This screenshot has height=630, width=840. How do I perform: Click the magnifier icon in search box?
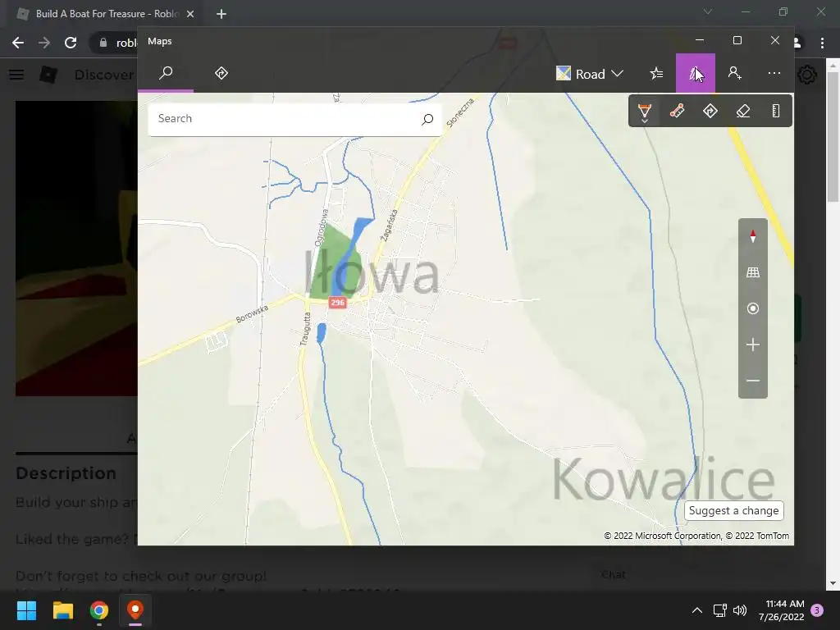(x=427, y=119)
